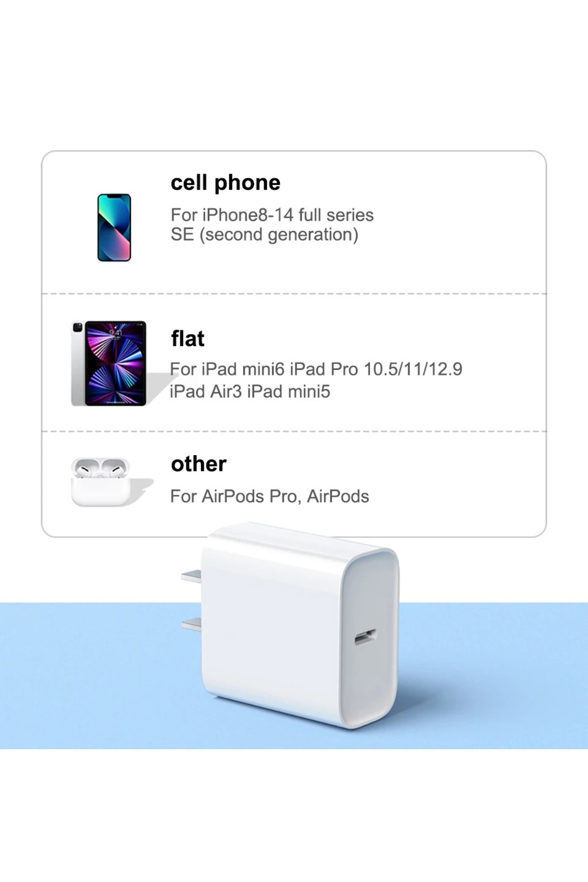Click 'SE (second generation)' text
The image size is (588, 882).
click(265, 235)
